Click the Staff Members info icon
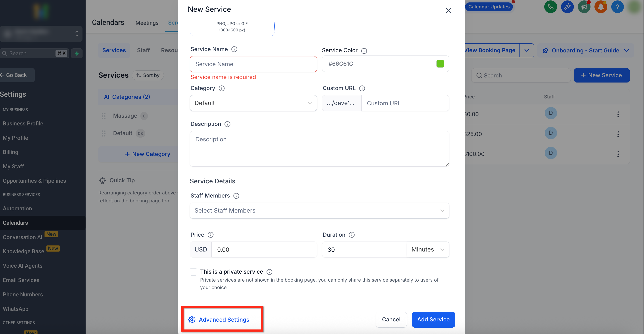This screenshot has width=644, height=334. click(x=236, y=196)
